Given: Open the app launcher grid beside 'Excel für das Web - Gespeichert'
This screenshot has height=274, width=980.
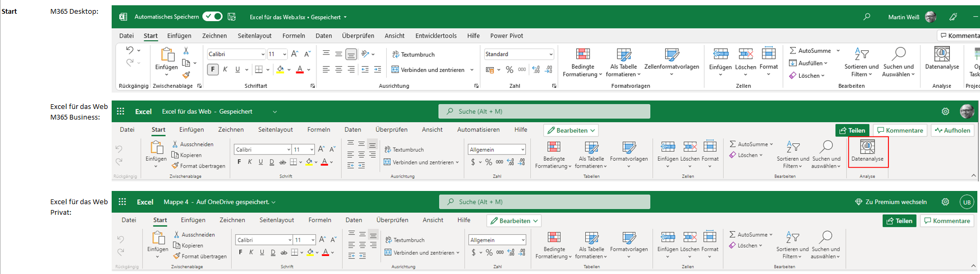Looking at the screenshot, I should 121,112.
